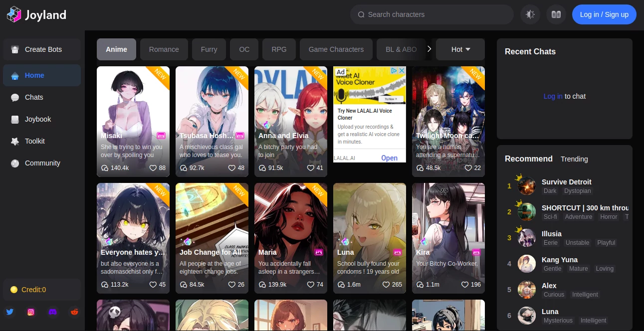Toggle the dark/light theme icon
Viewport: 644px width, 331px height.
click(x=530, y=14)
